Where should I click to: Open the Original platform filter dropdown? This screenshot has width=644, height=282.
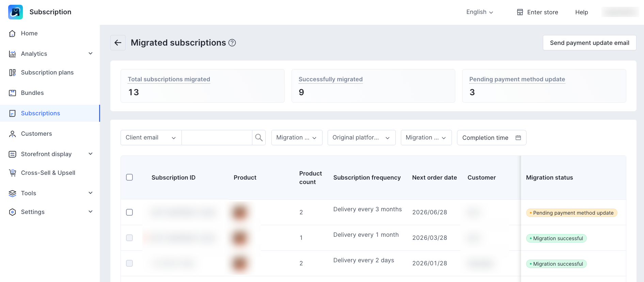click(x=361, y=137)
